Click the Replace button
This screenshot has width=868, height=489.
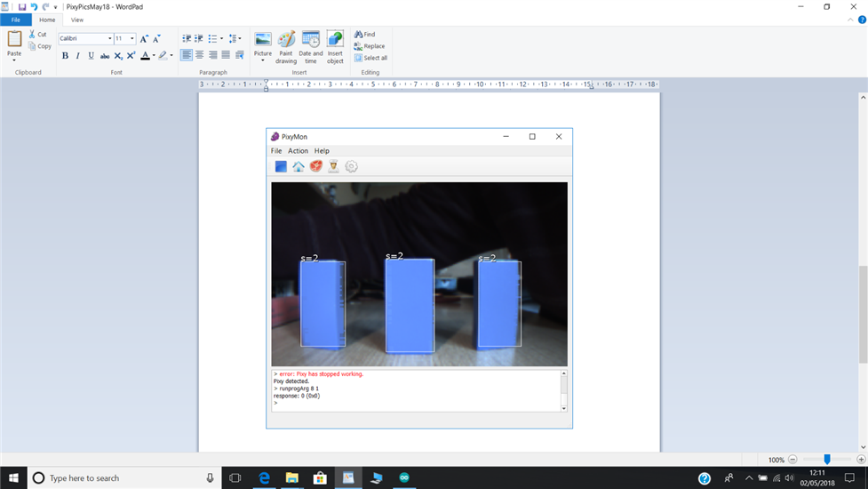[370, 46]
